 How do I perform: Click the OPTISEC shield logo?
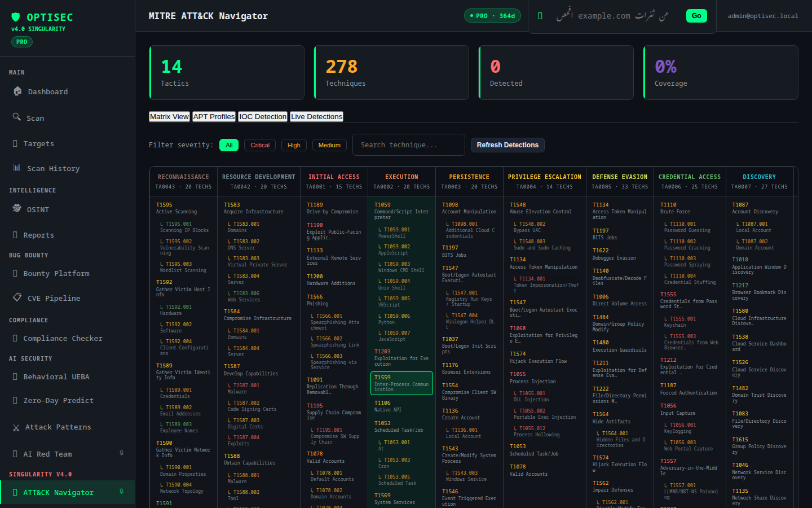pos(16,17)
